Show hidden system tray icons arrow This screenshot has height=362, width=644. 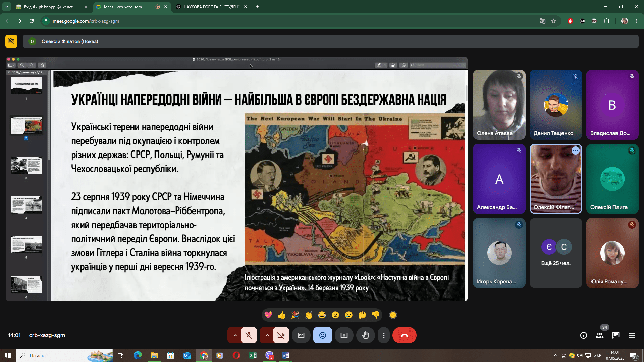click(556, 355)
